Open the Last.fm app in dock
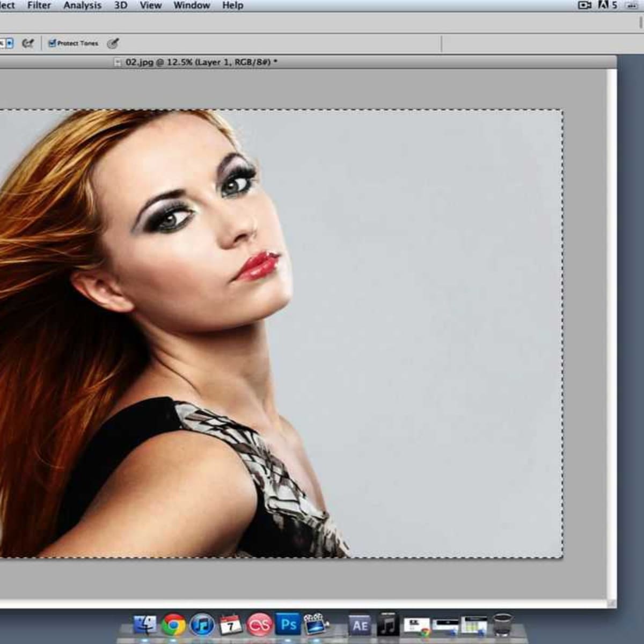 click(260, 626)
